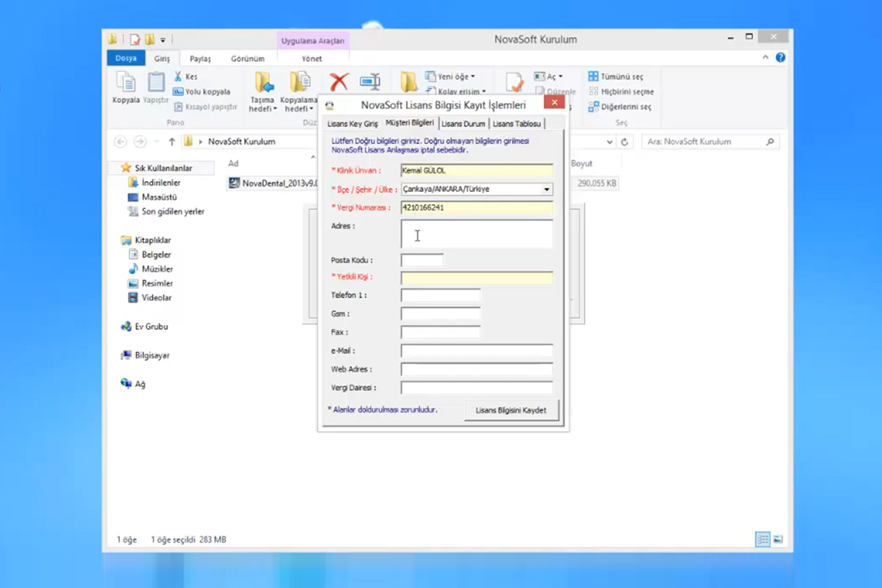Viewport: 882px width, 588px height.
Task: Open Quick Access toolbar customize arrow
Action: pyautogui.click(x=163, y=40)
